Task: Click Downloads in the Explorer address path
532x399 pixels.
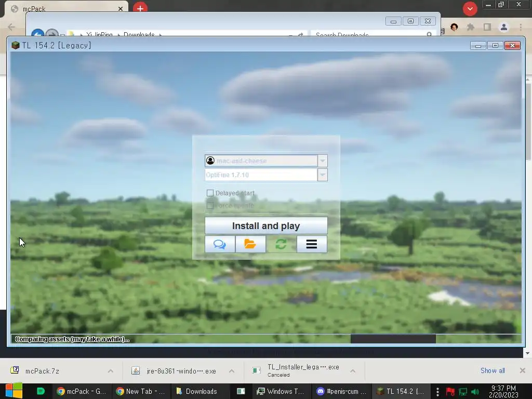Action: click(139, 34)
